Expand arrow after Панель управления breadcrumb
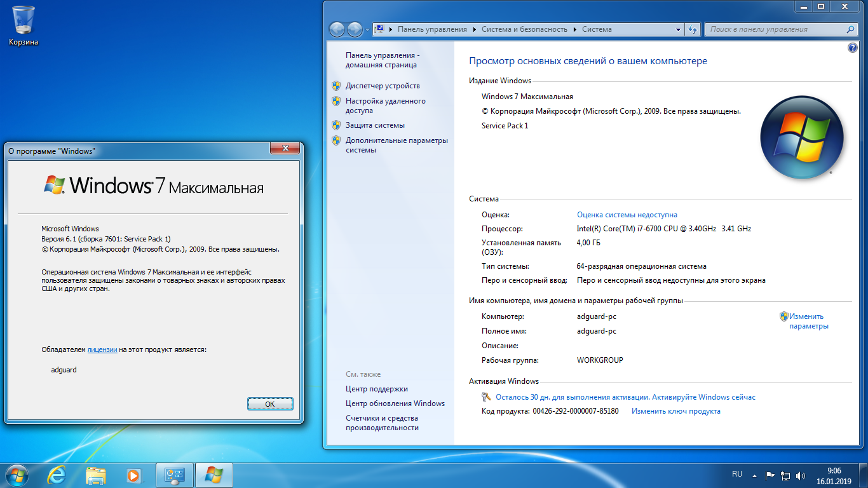This screenshot has height=488, width=868. [x=474, y=29]
